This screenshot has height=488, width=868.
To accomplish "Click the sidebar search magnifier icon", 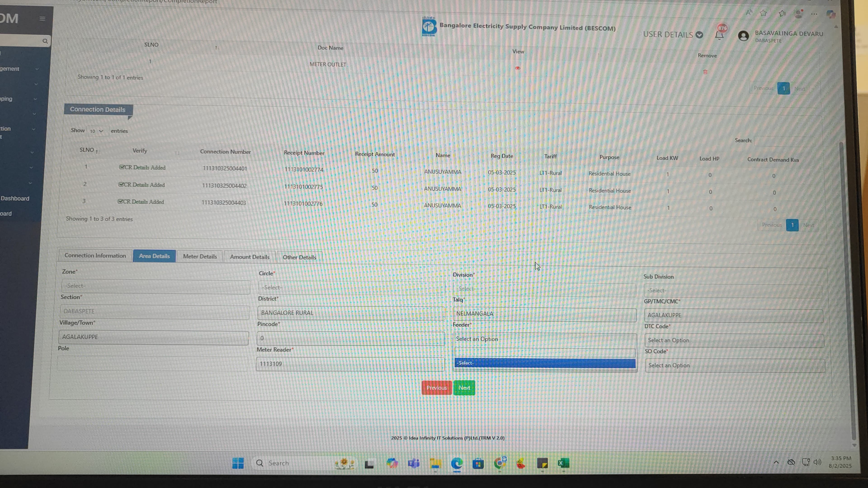I will click(x=45, y=41).
